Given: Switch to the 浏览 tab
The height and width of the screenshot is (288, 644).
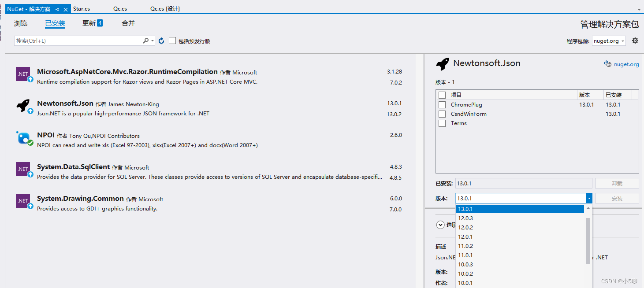Looking at the screenshot, I should click(20, 23).
